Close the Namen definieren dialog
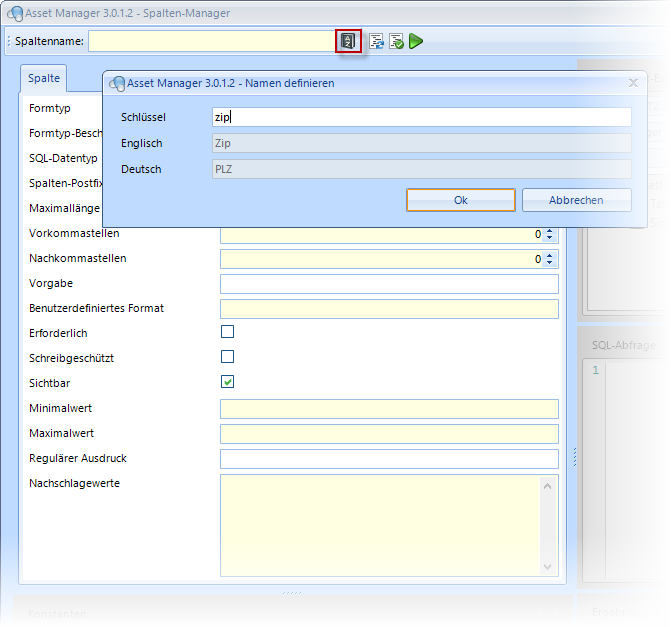Viewport: 671px width, 627px height. [x=633, y=83]
